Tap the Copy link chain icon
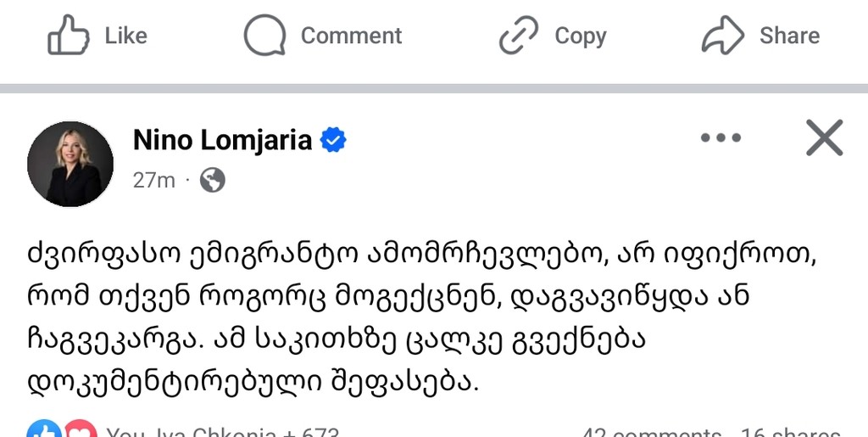 click(x=519, y=36)
